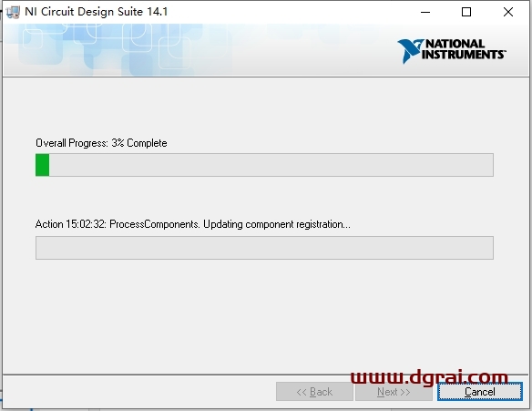Viewport: 532px width, 411px height.
Task: Click the disabled << Back button
Action: tap(314, 392)
